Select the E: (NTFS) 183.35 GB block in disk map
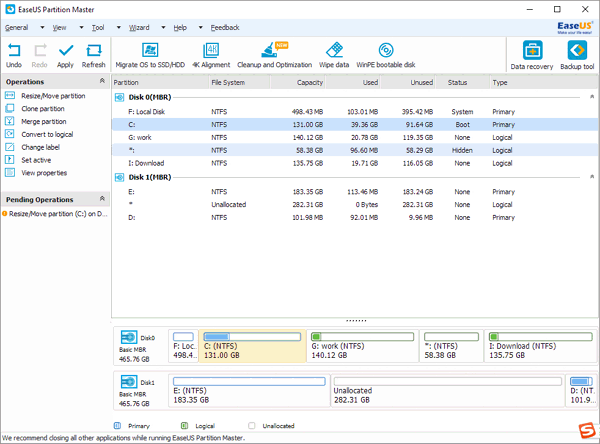 249,390
